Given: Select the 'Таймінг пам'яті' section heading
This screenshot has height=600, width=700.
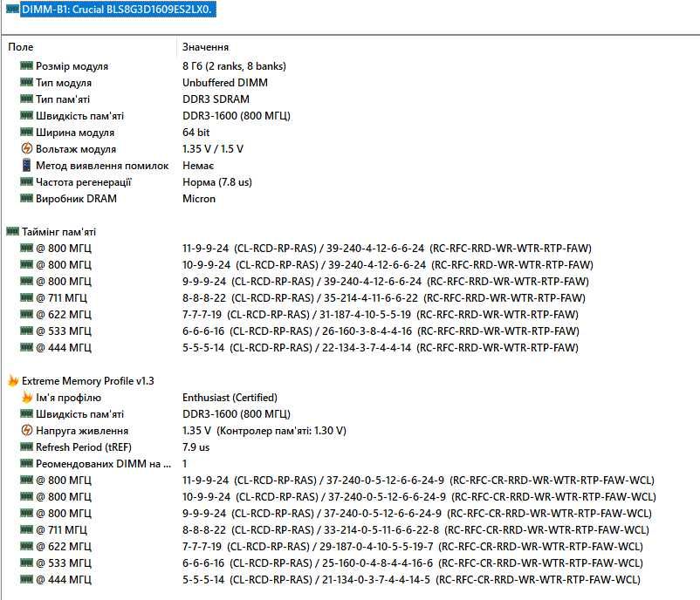Looking at the screenshot, I should pos(59,231).
